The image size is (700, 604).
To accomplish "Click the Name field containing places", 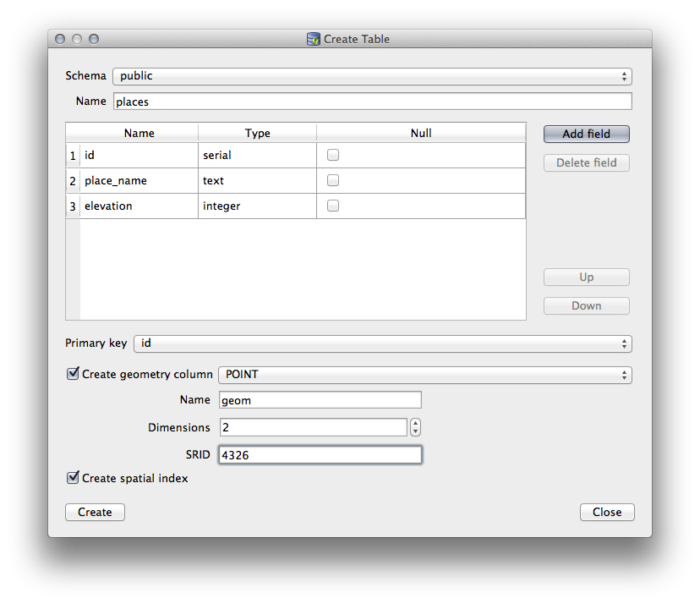I will (x=374, y=101).
